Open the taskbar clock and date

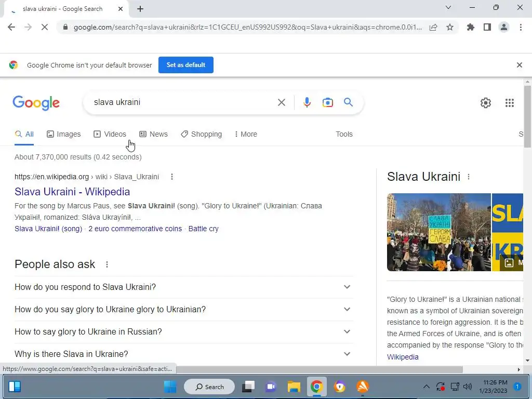[x=494, y=387]
